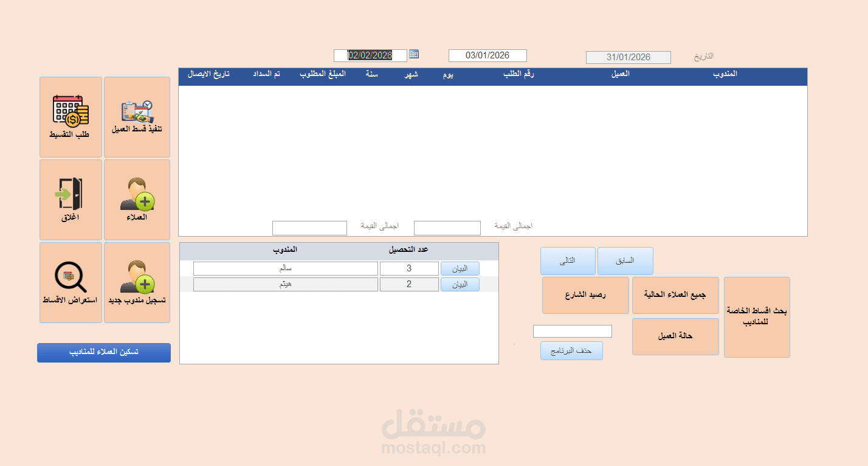
Task: Click the اغلاق exit door icon
Action: click(69, 194)
